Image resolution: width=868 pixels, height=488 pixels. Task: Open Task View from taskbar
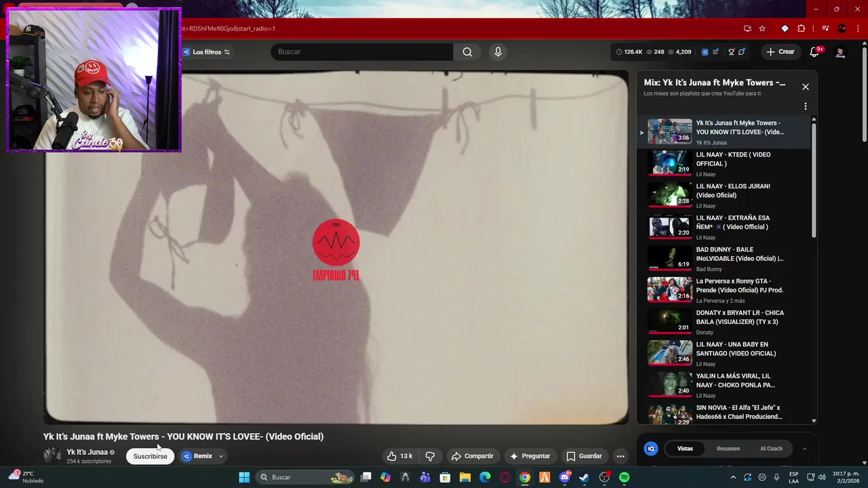click(366, 477)
